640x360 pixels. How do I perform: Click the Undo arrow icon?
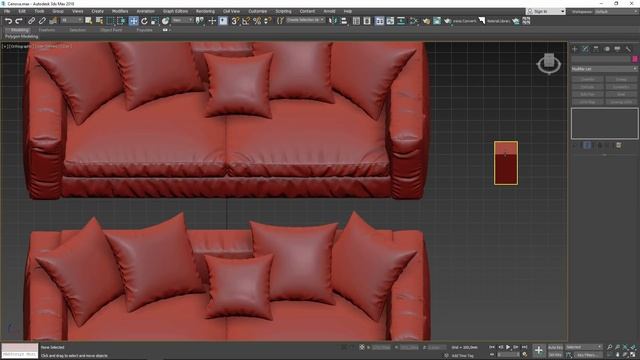click(8, 20)
